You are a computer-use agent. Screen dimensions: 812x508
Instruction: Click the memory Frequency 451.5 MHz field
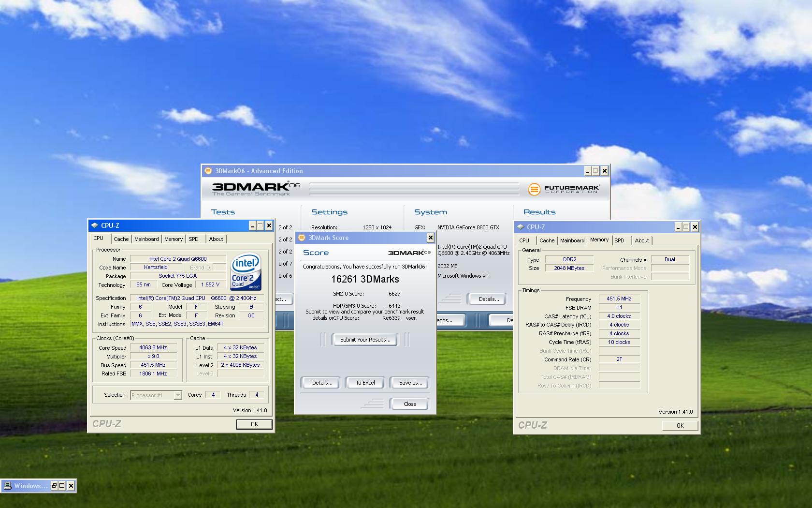click(619, 299)
